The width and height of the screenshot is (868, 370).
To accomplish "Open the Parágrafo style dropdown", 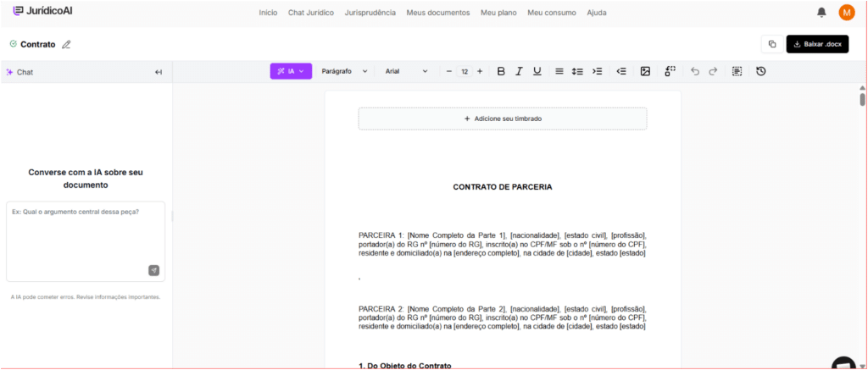I will (x=344, y=71).
